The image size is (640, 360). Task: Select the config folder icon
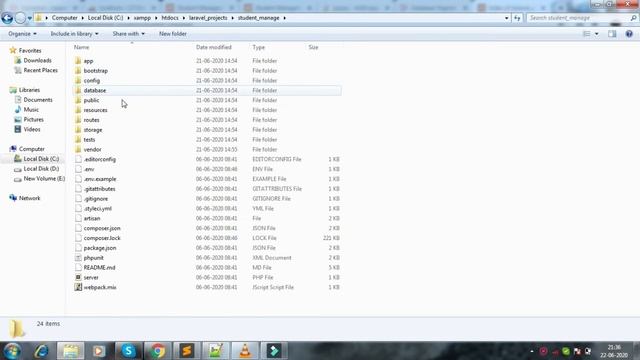click(x=78, y=80)
